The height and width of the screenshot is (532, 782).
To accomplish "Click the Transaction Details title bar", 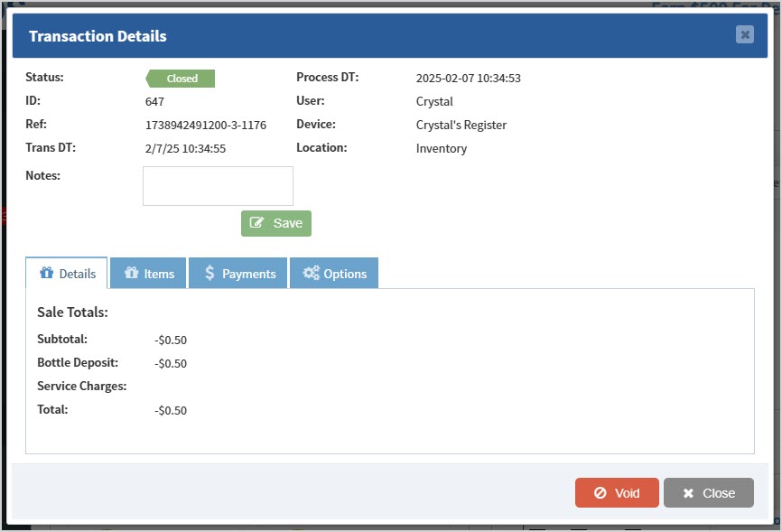I will point(97,36).
